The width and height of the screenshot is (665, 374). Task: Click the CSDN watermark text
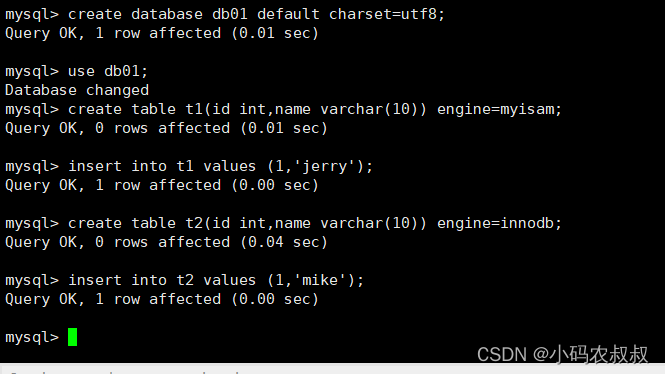point(562,354)
